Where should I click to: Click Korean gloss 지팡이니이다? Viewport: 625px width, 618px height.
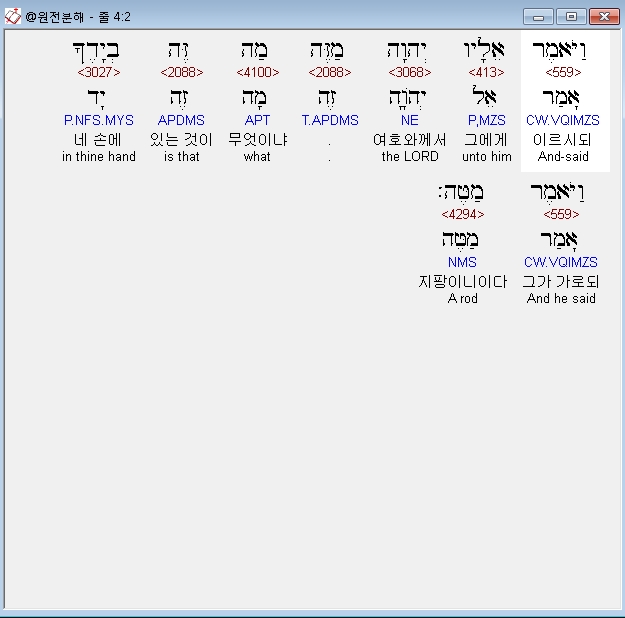tap(463, 281)
